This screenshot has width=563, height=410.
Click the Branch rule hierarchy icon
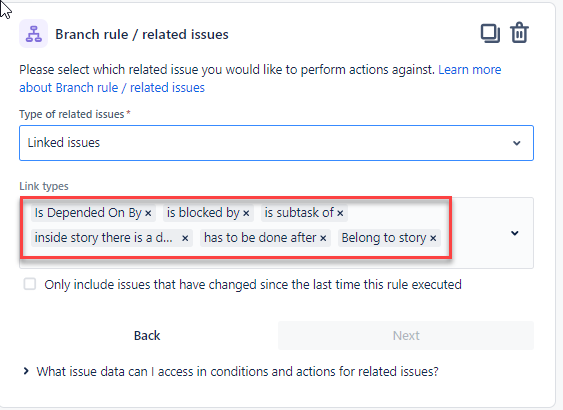[x=33, y=34]
